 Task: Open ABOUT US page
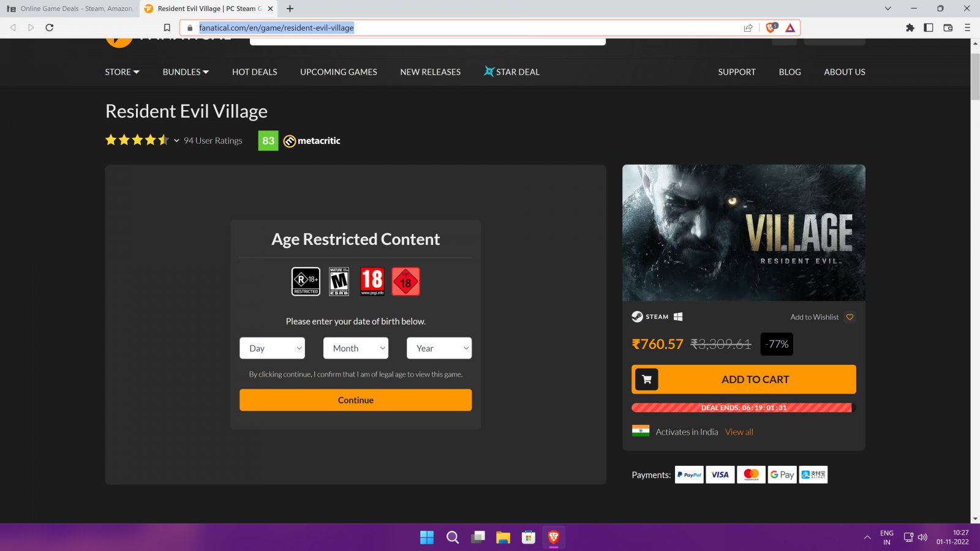click(x=845, y=72)
